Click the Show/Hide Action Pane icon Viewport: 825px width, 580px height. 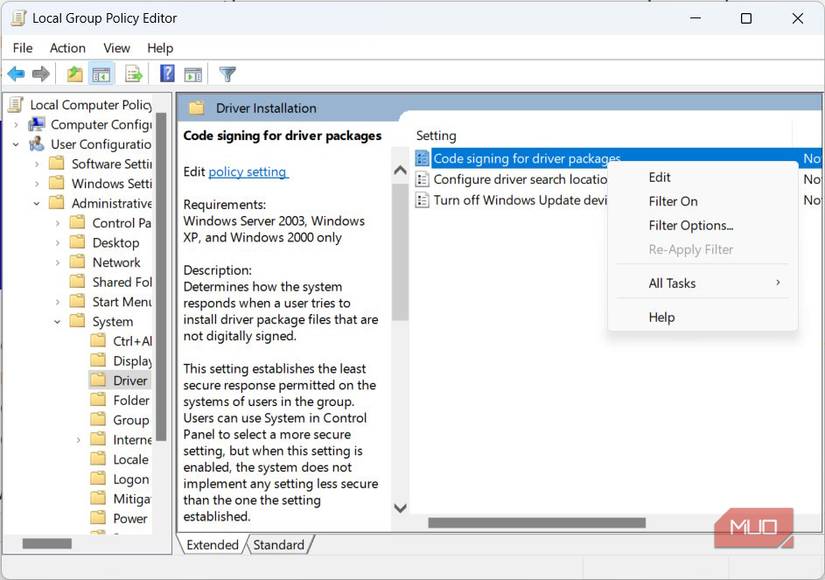192,73
